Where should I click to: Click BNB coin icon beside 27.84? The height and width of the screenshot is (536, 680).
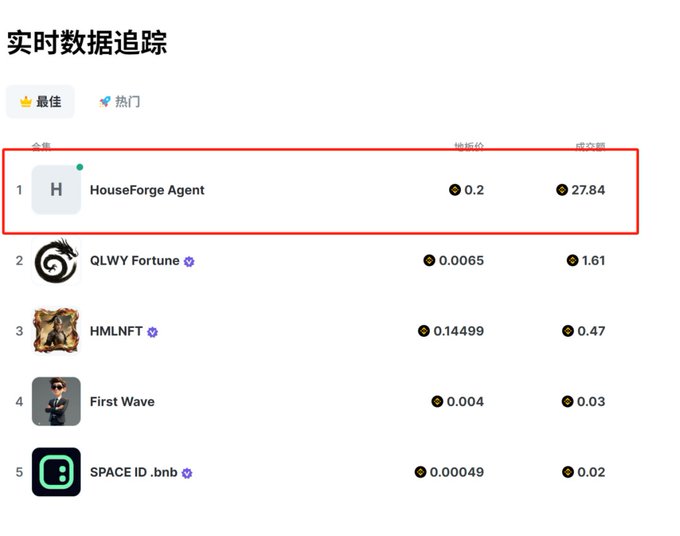pyautogui.click(x=562, y=190)
